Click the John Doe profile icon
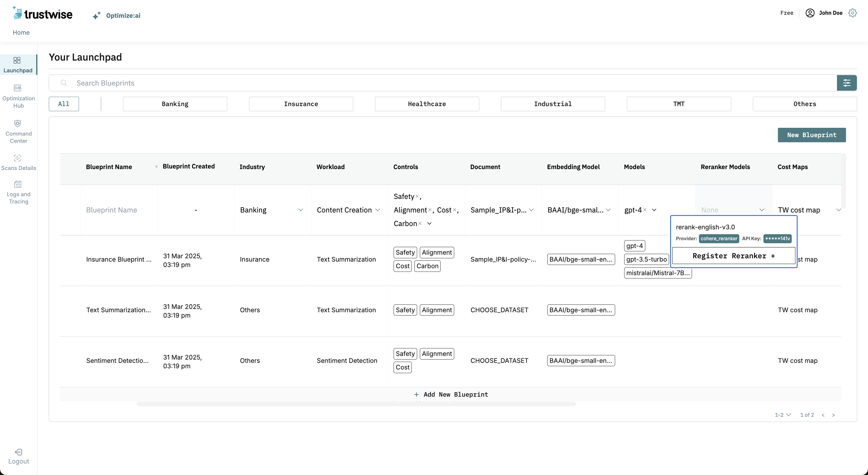Viewport: 868px width, 475px height. [x=810, y=13]
